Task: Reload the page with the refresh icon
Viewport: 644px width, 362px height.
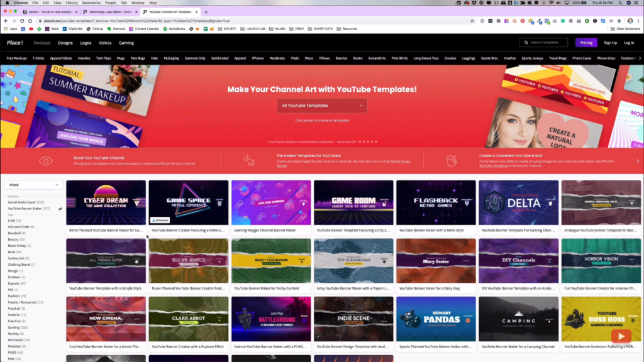Action: click(22, 21)
